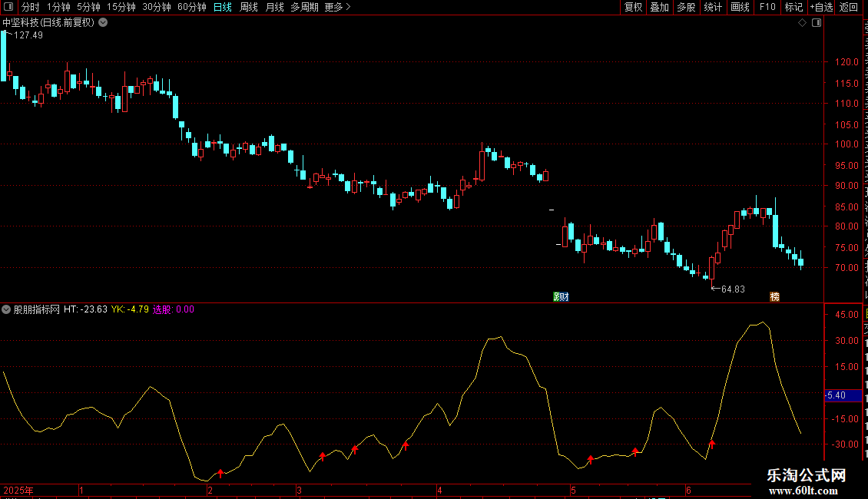The width and height of the screenshot is (868, 499).
Task: Click the 100.0 price axis label
Action: pyautogui.click(x=847, y=144)
